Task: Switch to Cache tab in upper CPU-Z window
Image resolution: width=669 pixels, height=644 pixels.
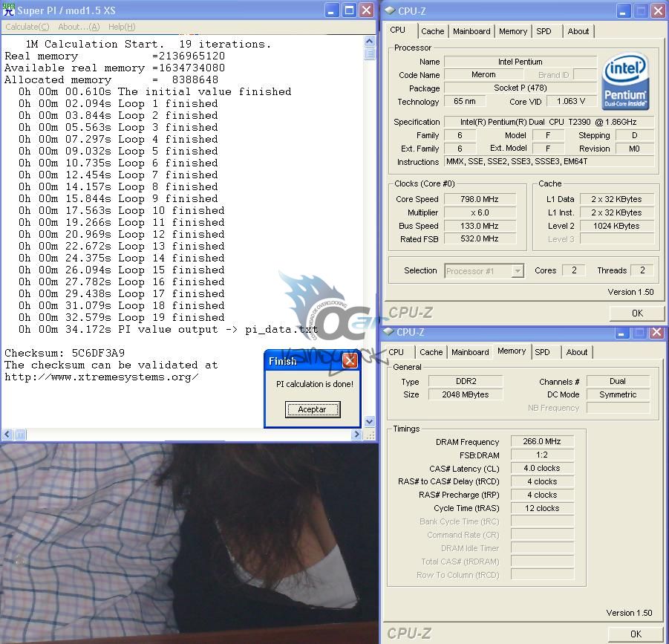Action: pos(433,31)
